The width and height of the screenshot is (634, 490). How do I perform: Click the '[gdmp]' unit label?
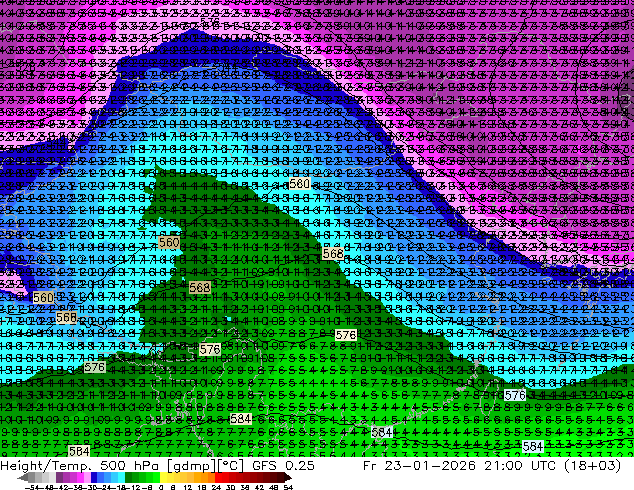[192, 466]
